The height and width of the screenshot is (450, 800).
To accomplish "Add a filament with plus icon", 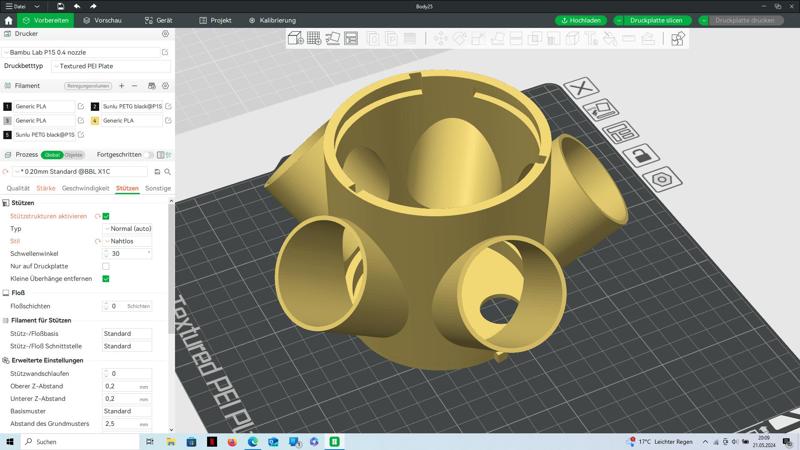I will point(121,86).
